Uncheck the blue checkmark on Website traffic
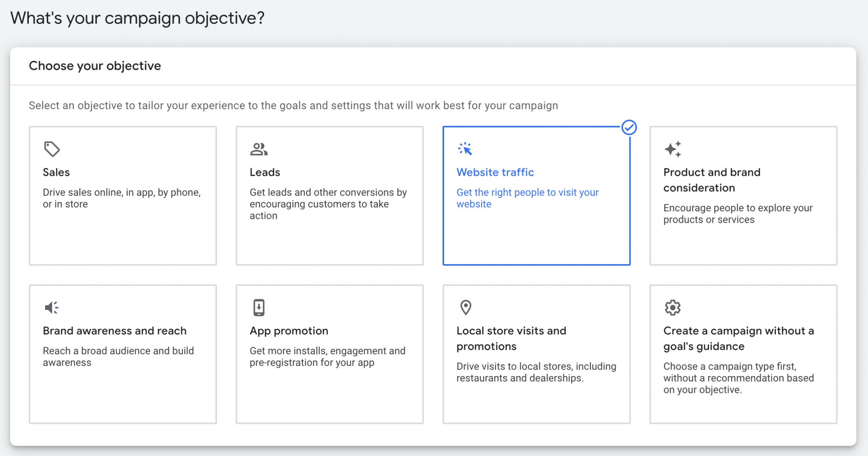The height and width of the screenshot is (456, 868). pos(629,127)
